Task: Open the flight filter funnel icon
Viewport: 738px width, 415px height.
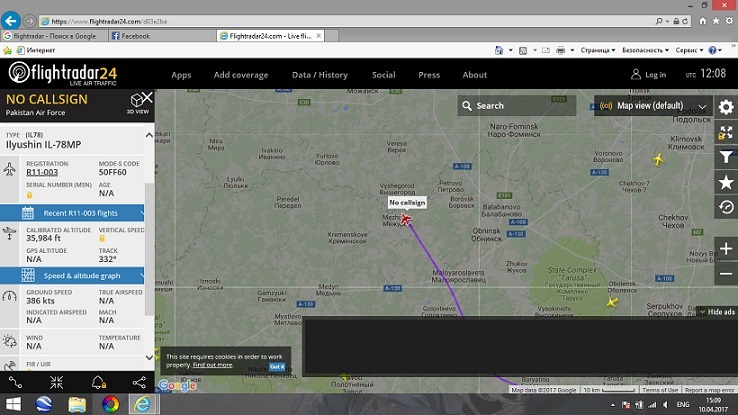Action: pos(726,157)
